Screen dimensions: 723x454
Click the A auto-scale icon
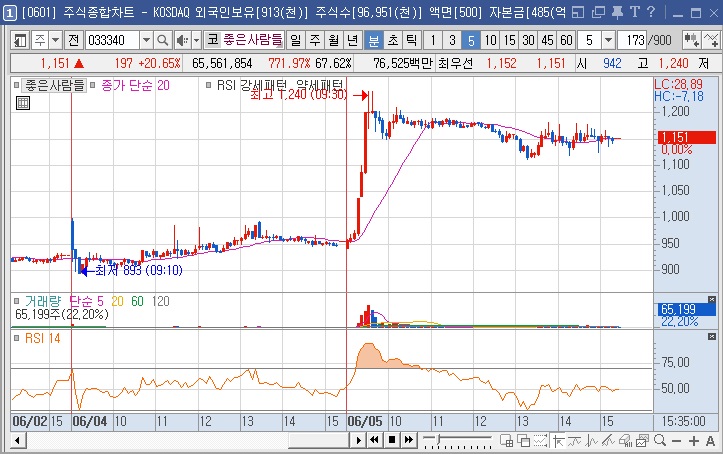pos(710,441)
